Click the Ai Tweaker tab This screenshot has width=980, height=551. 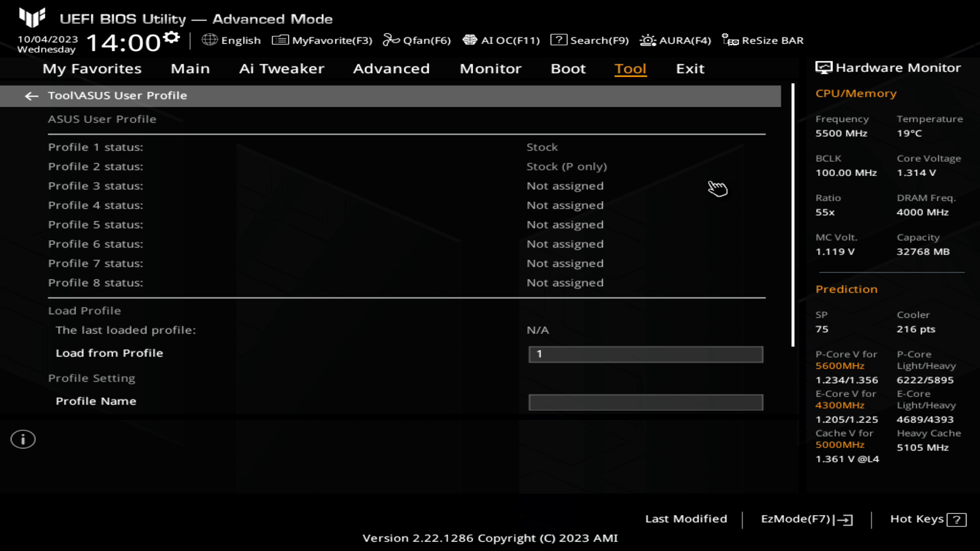[281, 68]
